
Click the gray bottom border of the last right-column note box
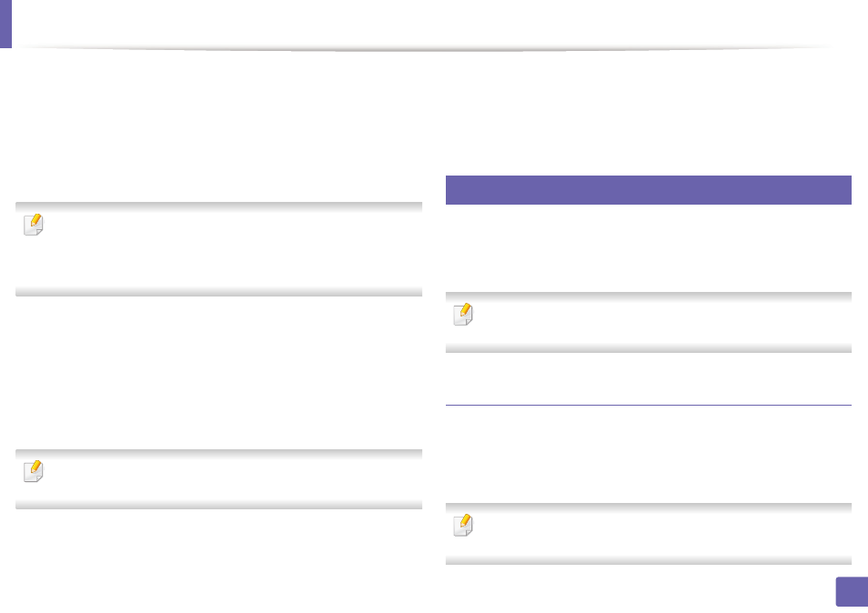point(648,560)
